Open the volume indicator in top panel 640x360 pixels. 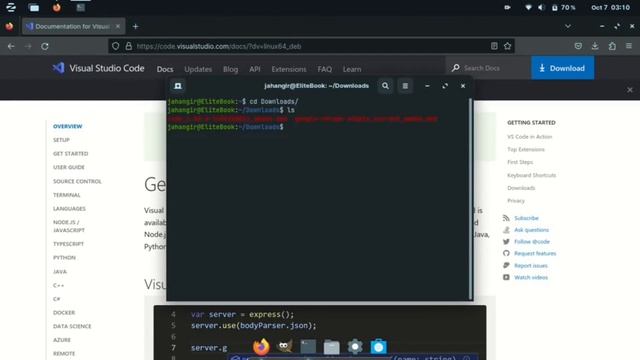coord(541,7)
